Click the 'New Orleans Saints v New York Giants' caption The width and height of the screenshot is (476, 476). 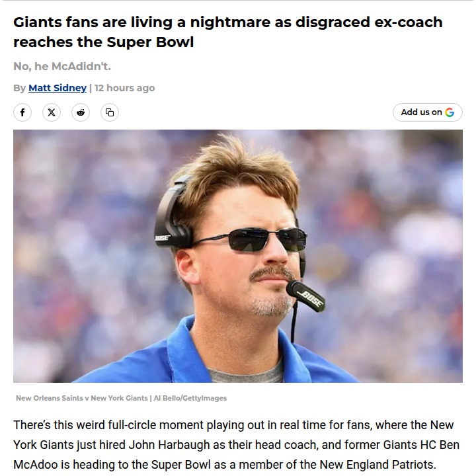pos(82,398)
